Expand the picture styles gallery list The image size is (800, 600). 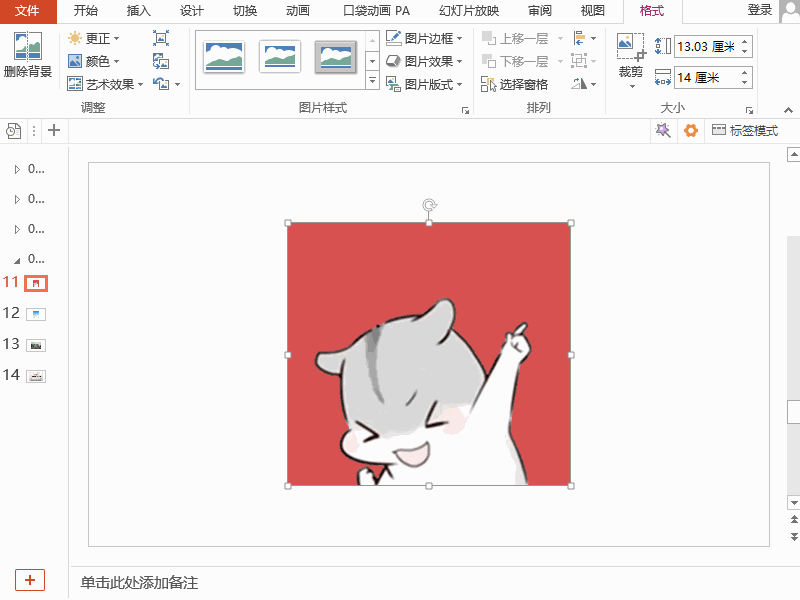[x=372, y=81]
